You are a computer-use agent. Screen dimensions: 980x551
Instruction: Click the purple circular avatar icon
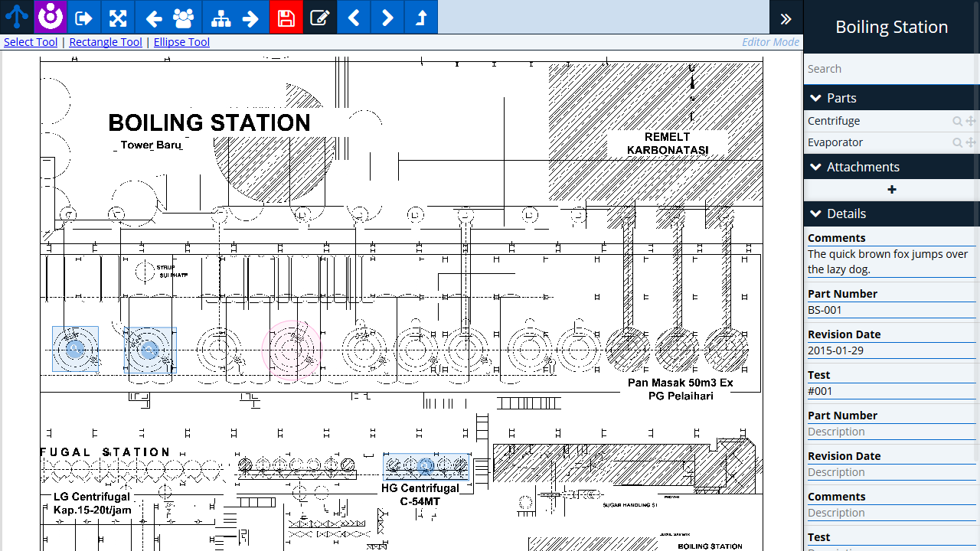coord(51,17)
